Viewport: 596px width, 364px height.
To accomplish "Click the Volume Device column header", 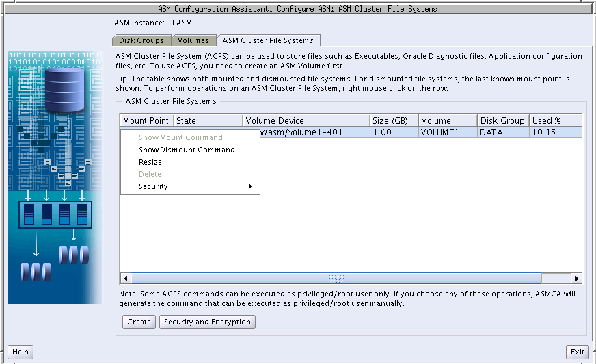I will [306, 120].
